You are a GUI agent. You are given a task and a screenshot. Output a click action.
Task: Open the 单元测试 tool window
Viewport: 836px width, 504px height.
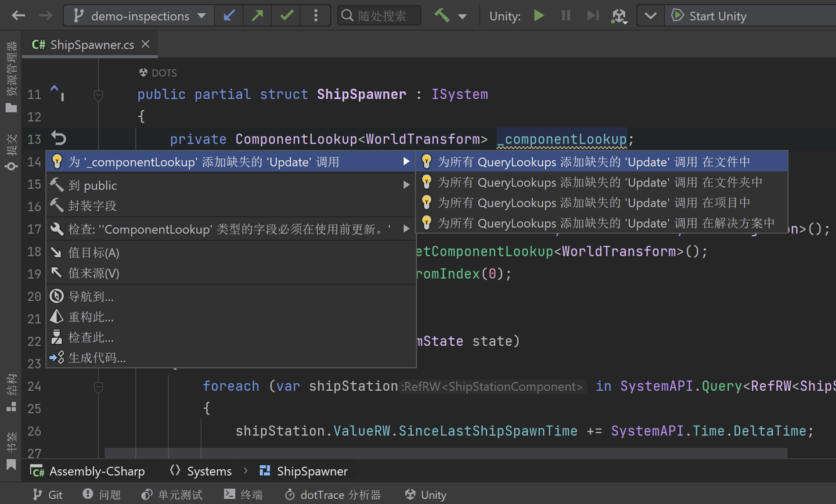172,495
